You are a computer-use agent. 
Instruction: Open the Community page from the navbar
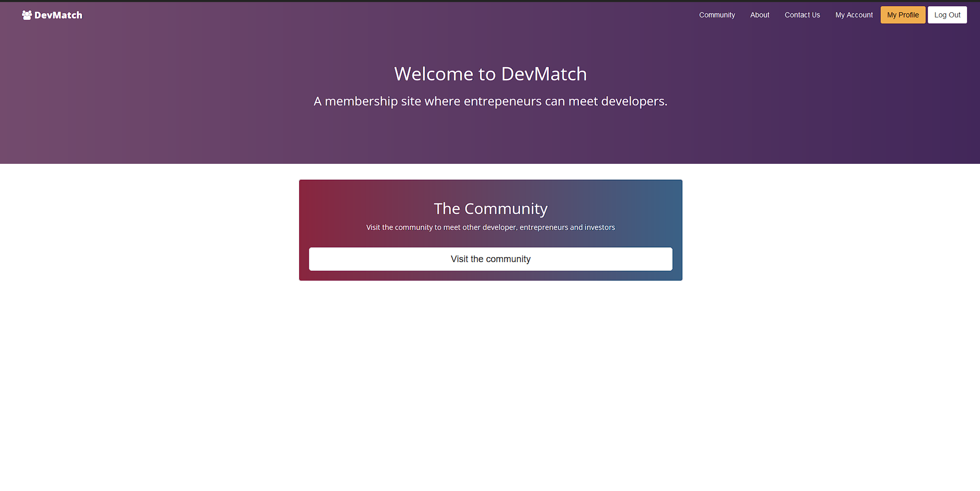[716, 15]
